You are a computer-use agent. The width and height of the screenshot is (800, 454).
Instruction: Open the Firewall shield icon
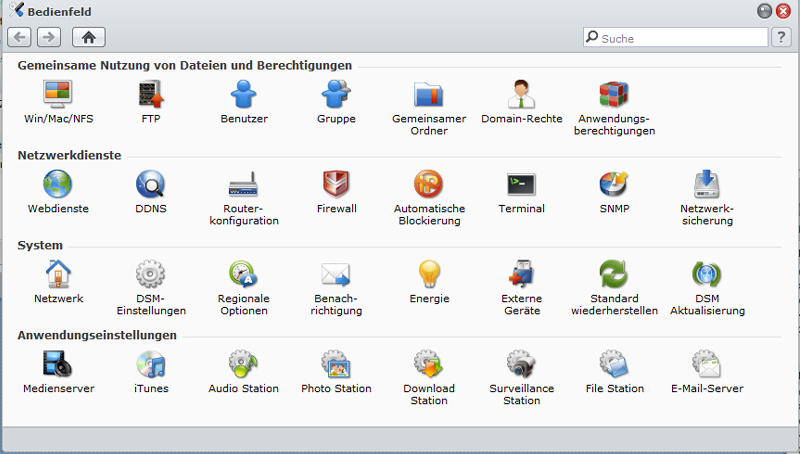(x=336, y=184)
